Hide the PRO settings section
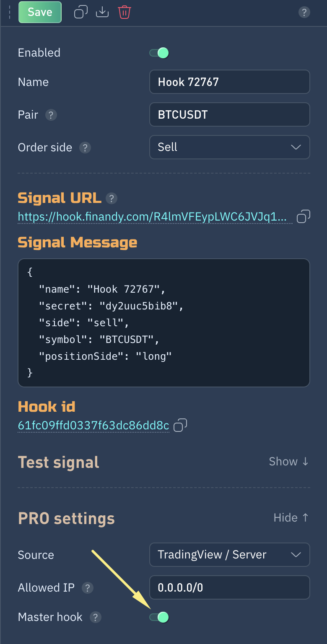Viewport: 327px width, 644px height. click(x=291, y=518)
